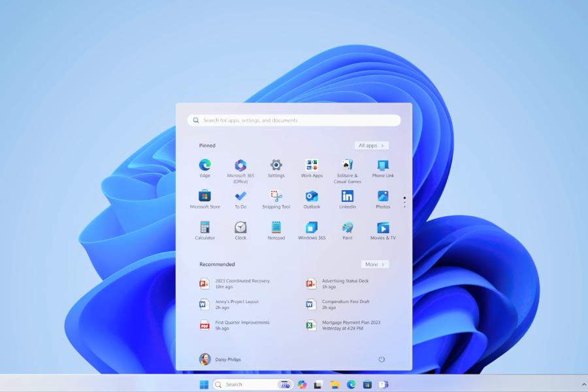Open Snipping Tool
Image resolution: width=588 pixels, height=392 pixels.
pos(276,199)
